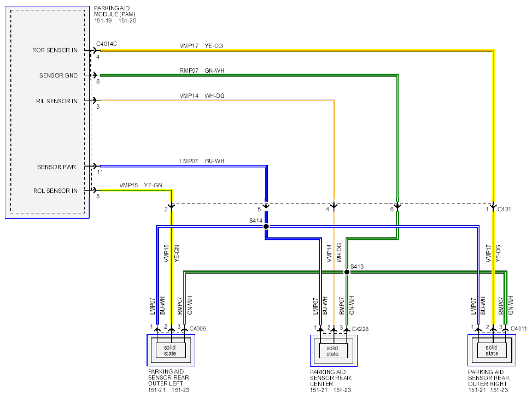This screenshot has height=397, width=532.
Task: Select connector label "C4228"
Action: click(360, 329)
